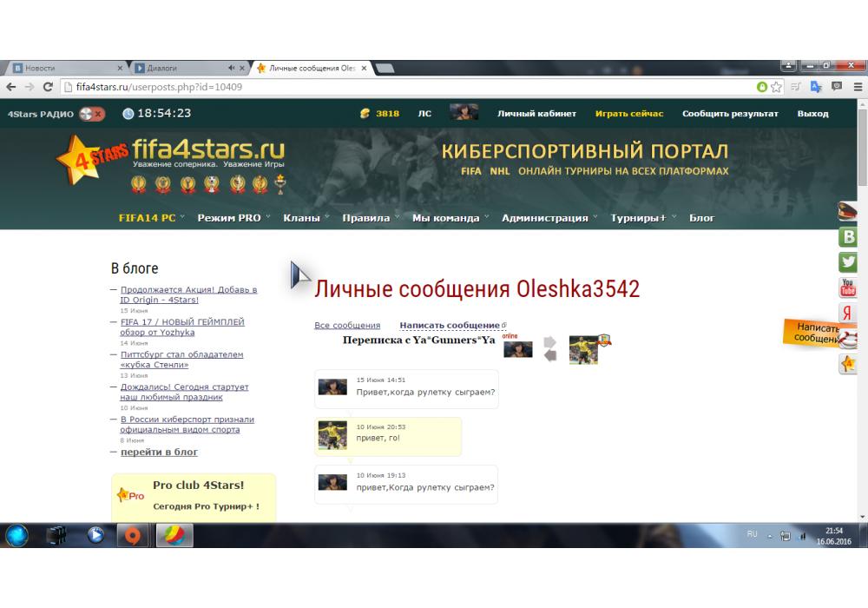
Task: Open Pro club 4Stars! banner
Action: [194, 497]
